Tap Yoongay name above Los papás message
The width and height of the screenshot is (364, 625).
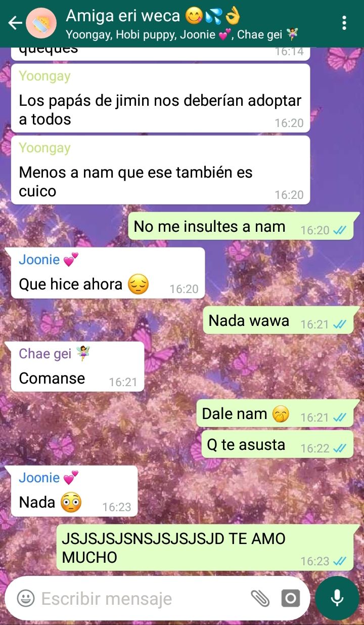(44, 76)
